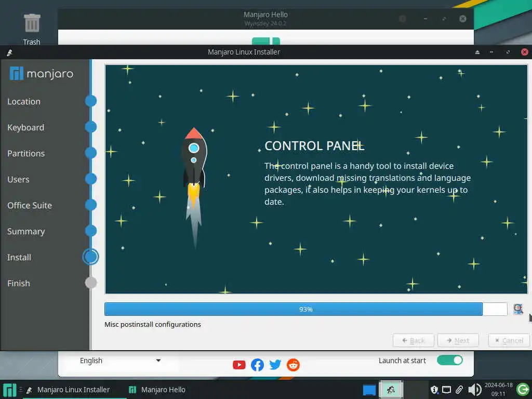The image size is (532, 399).
Task: Click the Manjaro logo in the installer sidebar
Action: 42,74
